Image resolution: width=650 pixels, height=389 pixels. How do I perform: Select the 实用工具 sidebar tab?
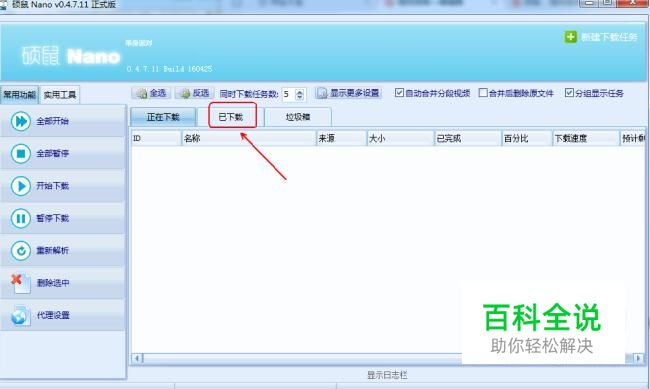tap(60, 95)
